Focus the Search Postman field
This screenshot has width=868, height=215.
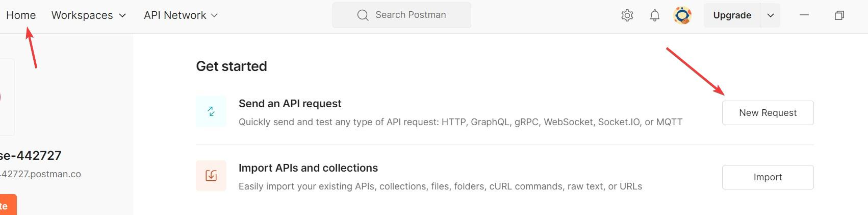pos(411,15)
